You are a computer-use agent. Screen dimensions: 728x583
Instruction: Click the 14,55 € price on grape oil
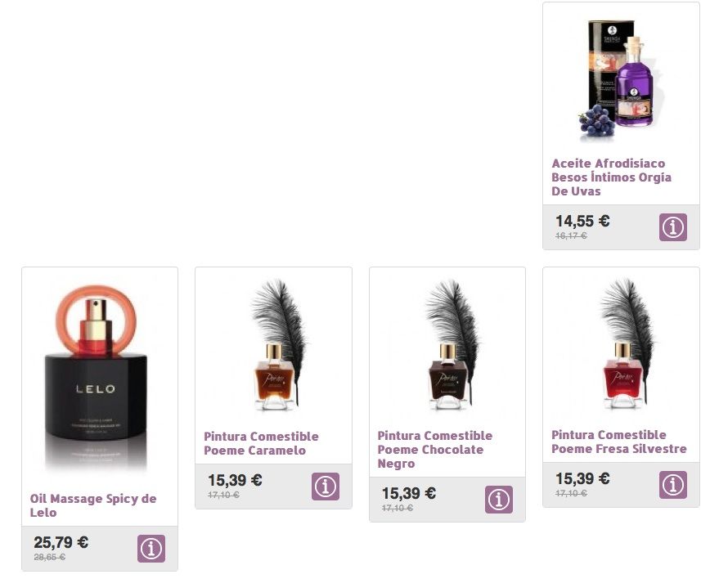click(x=582, y=221)
